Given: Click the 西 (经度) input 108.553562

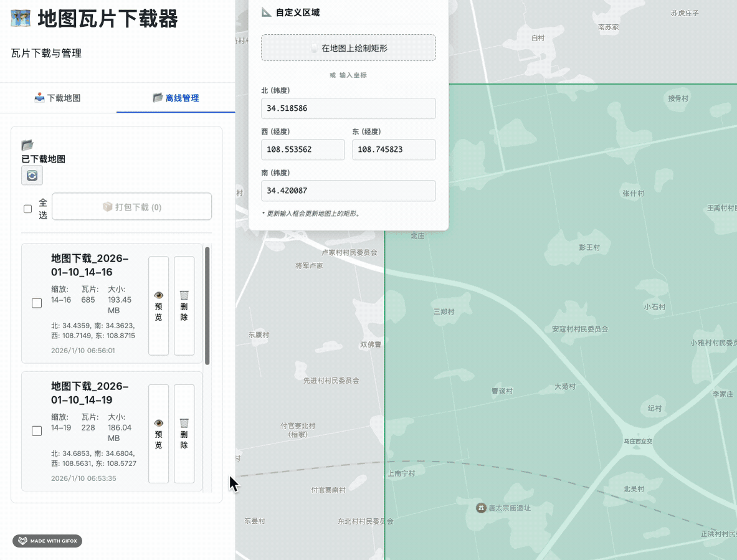Looking at the screenshot, I should pos(303,149).
